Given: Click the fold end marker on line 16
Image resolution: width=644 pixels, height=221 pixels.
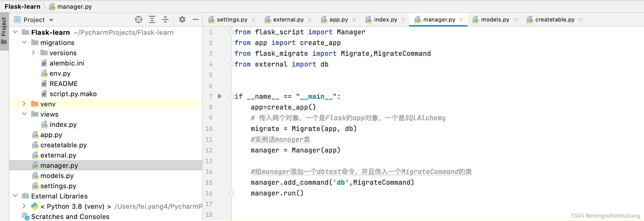Looking at the screenshot, I should click(x=231, y=193).
